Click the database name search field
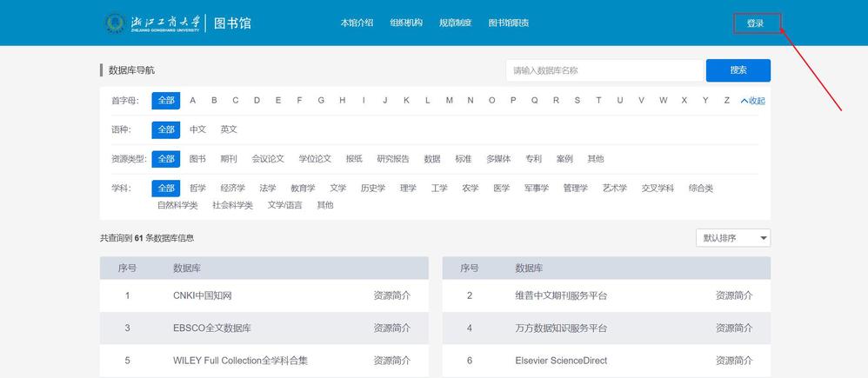This screenshot has height=378, width=868. pos(604,70)
